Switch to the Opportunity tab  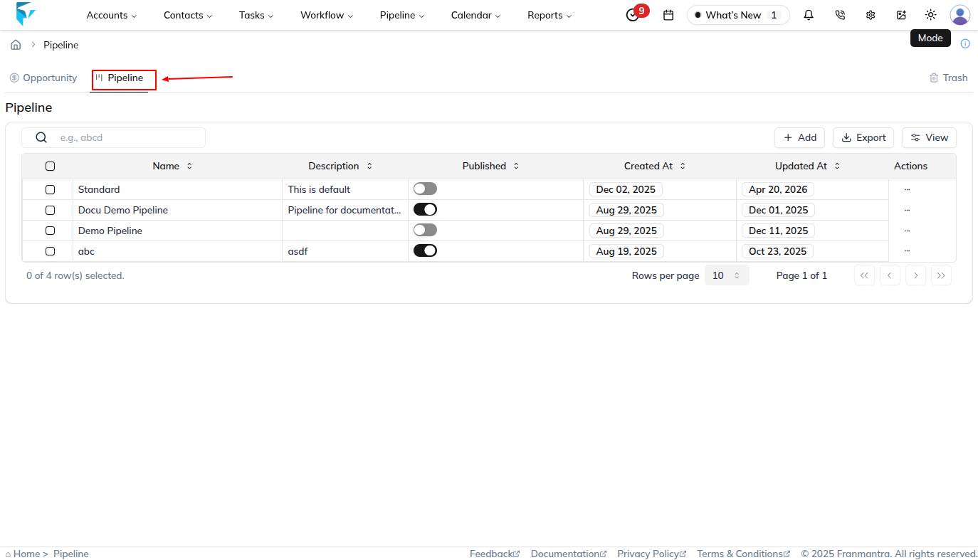43,78
